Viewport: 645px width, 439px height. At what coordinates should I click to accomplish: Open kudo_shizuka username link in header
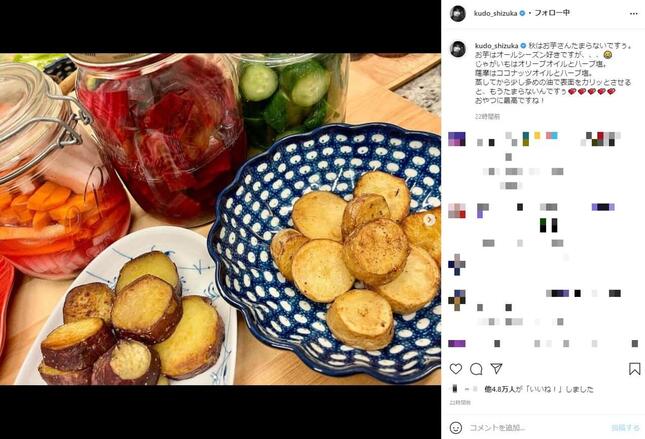coord(495,14)
